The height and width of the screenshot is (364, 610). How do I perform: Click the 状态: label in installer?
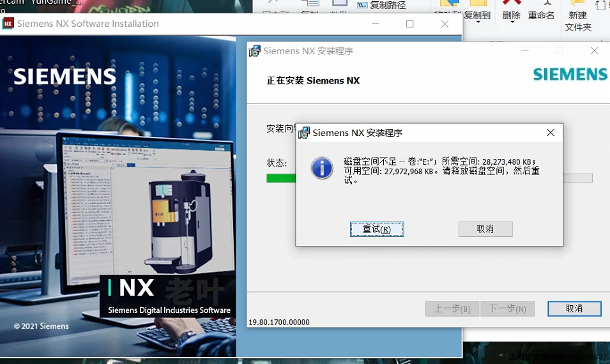(277, 163)
